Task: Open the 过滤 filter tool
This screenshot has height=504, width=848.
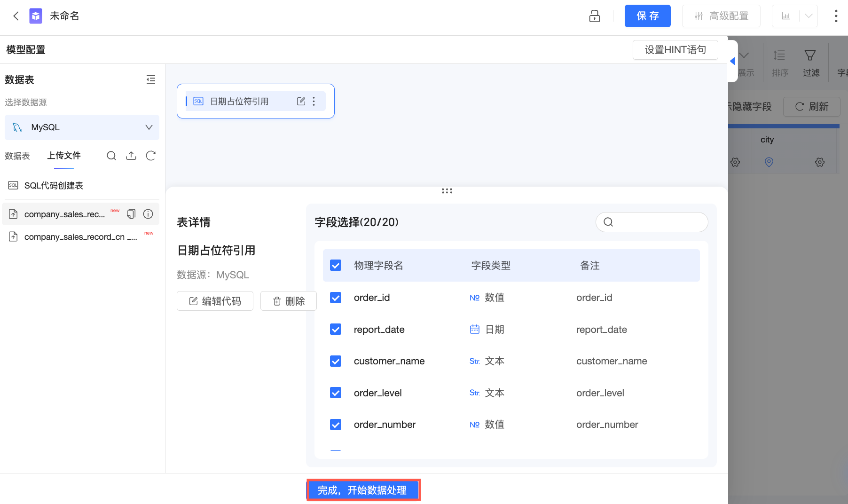Action: (x=811, y=63)
